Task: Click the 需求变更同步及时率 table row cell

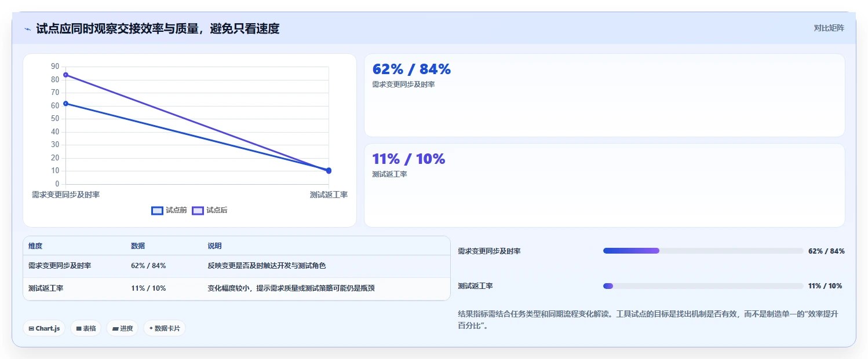Action: (60, 266)
